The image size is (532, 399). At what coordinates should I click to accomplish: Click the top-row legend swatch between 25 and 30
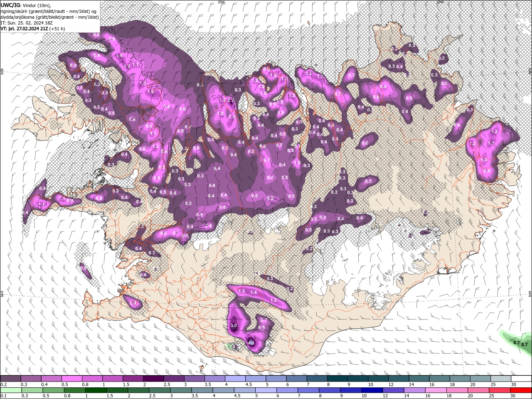coord(501,379)
